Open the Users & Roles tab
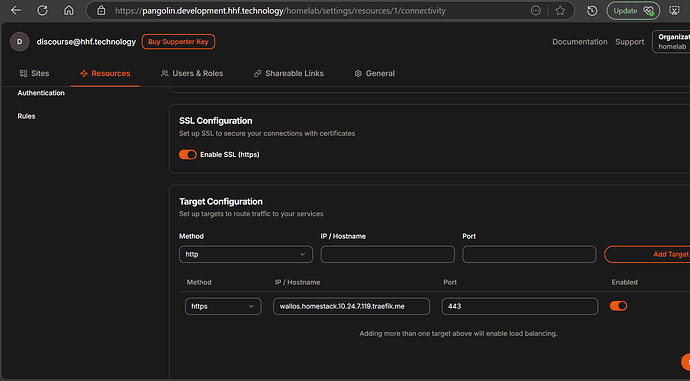This screenshot has width=690, height=381. point(192,73)
